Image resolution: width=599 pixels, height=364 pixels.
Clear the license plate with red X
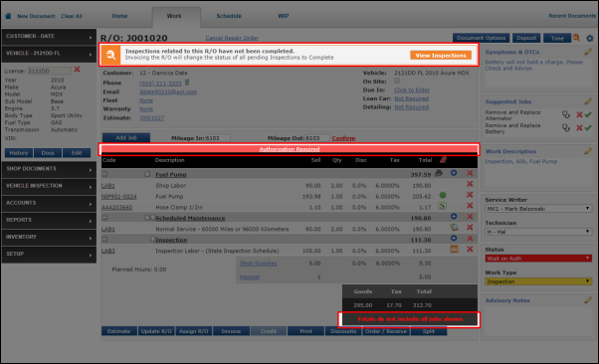tap(77, 70)
